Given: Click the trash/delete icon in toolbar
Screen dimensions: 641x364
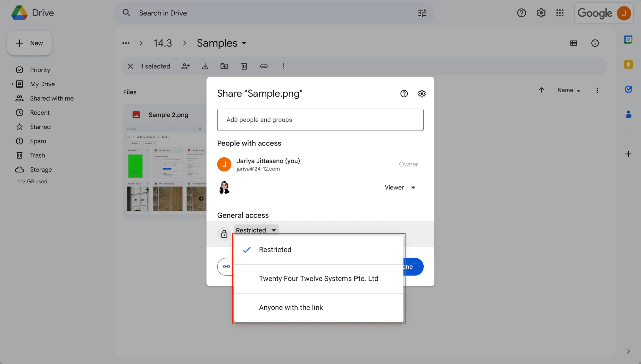Looking at the screenshot, I should [244, 66].
